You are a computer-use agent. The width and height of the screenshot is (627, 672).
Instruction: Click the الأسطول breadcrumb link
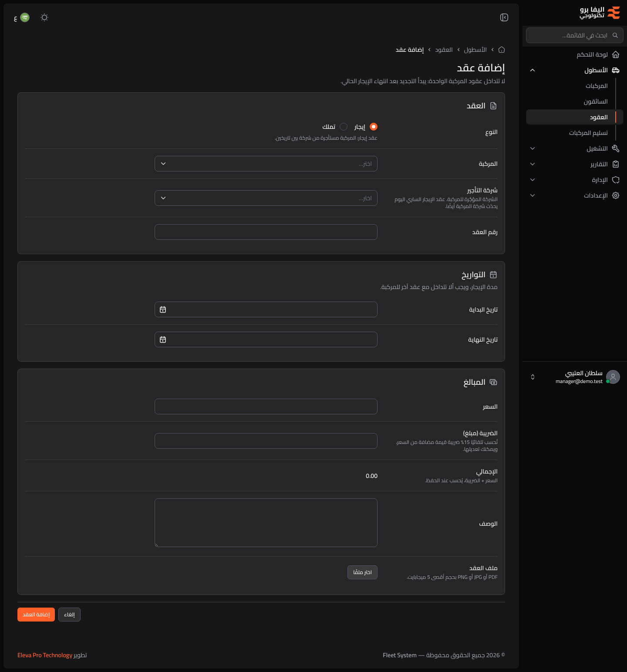click(x=475, y=50)
